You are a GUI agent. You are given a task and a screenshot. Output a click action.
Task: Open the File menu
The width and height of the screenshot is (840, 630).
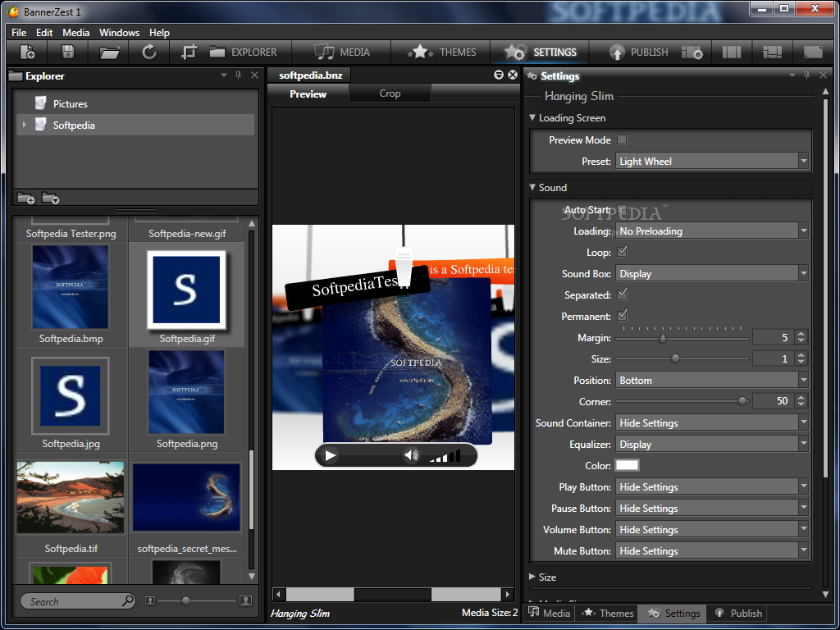pos(19,33)
